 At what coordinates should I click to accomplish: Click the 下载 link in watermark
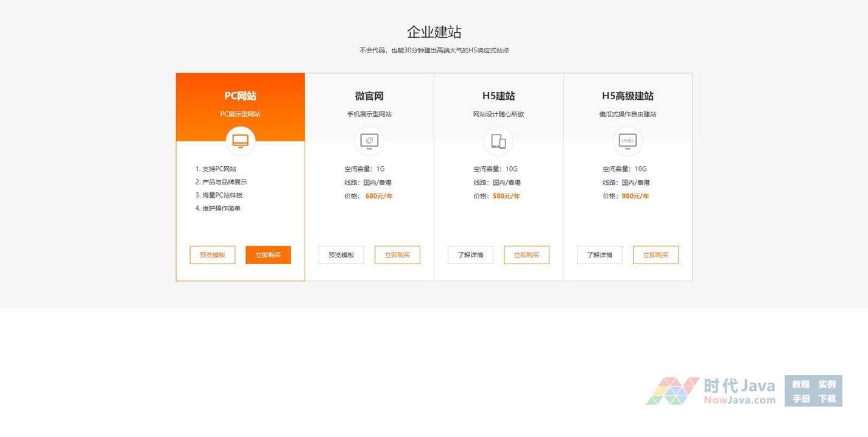click(x=827, y=399)
